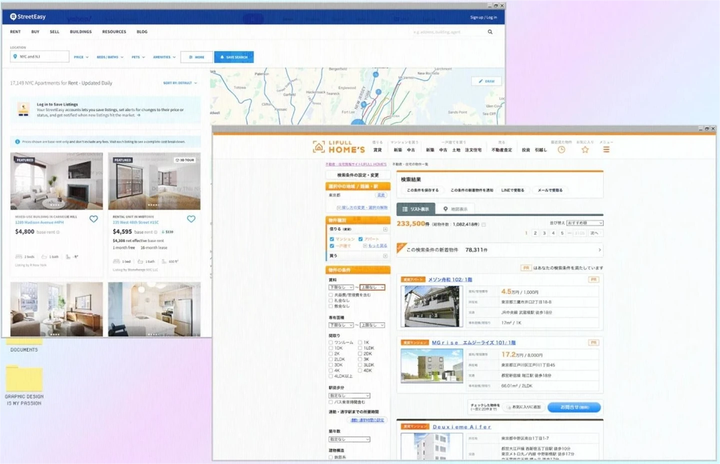This screenshot has width=720, height=464.
Task: Check the 4LDK以上 floor plan checkbox
Action: pos(331,376)
